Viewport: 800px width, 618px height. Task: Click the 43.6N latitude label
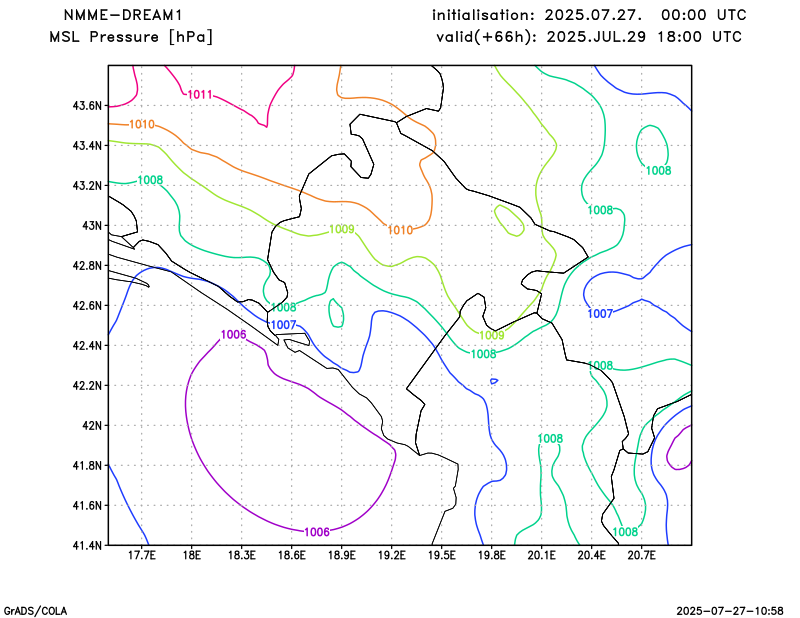[x=87, y=106]
